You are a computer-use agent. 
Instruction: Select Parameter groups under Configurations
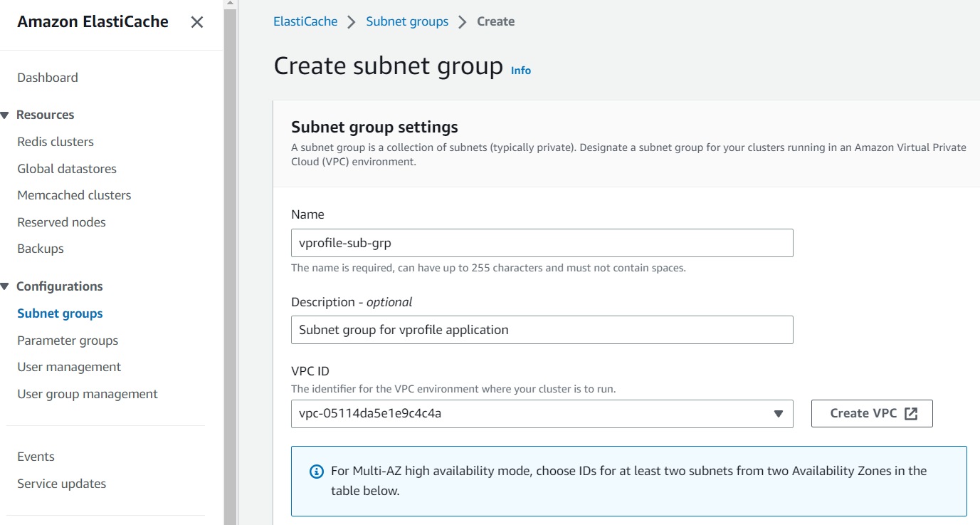tap(68, 340)
